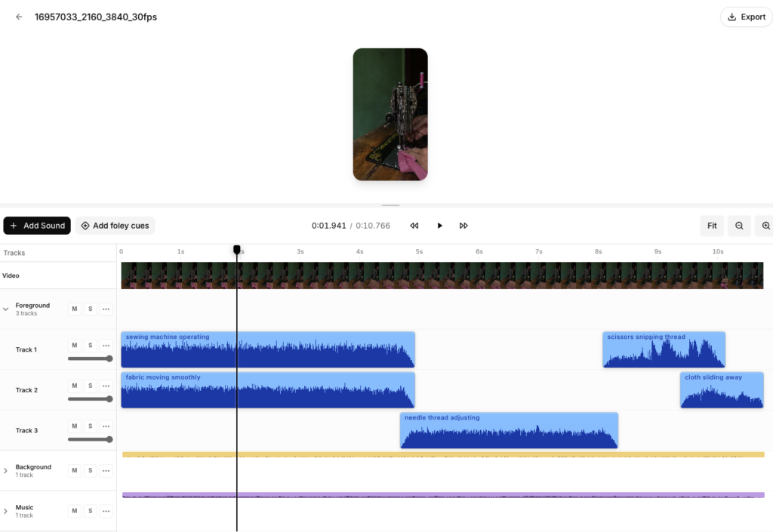Open more options for Background group

click(106, 470)
